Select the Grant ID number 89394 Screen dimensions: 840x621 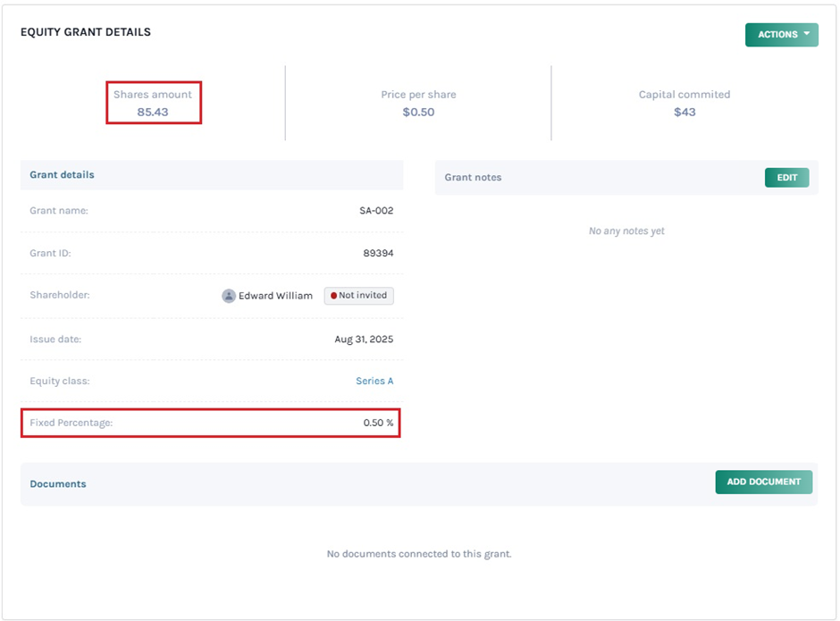point(378,254)
